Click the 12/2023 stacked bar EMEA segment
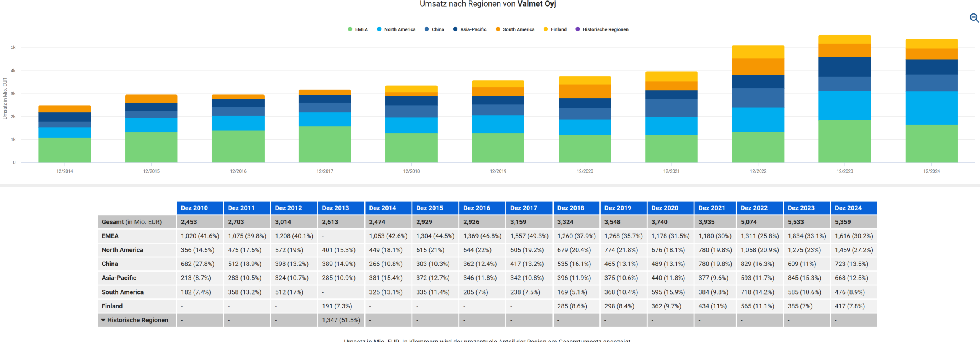The height and width of the screenshot is (342, 980). tap(844, 141)
